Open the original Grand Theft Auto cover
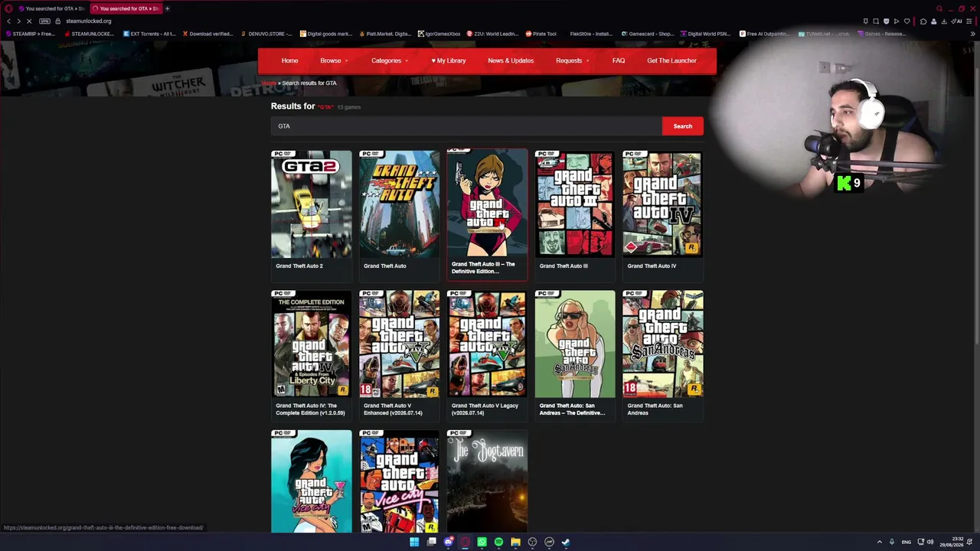 (x=400, y=204)
